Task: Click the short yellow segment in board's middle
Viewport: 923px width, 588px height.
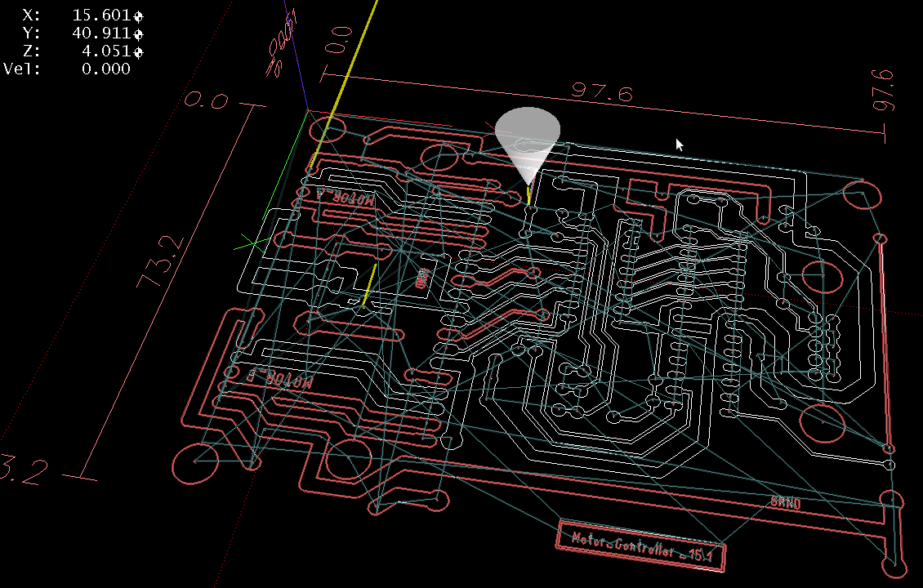Action: tap(368, 283)
